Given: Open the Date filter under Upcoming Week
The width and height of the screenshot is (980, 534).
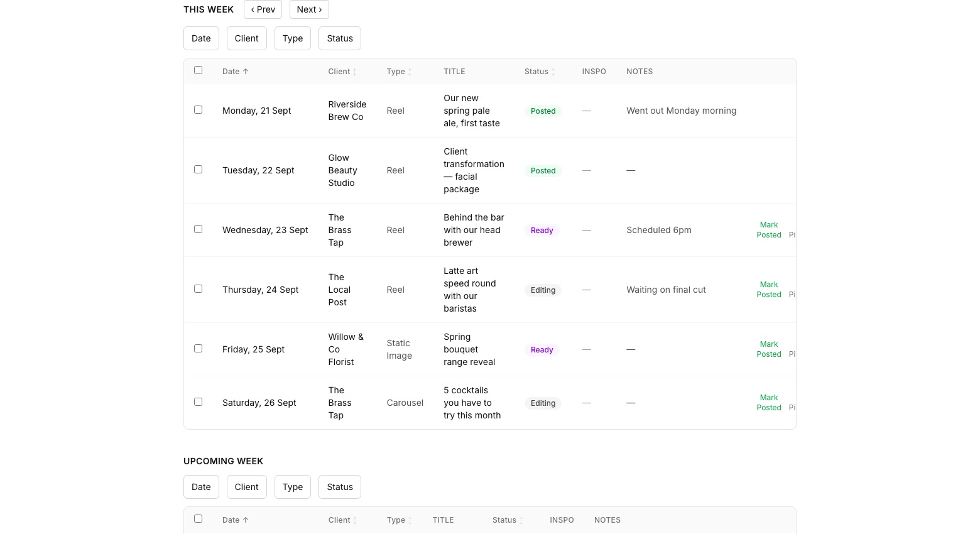Looking at the screenshot, I should click(201, 487).
